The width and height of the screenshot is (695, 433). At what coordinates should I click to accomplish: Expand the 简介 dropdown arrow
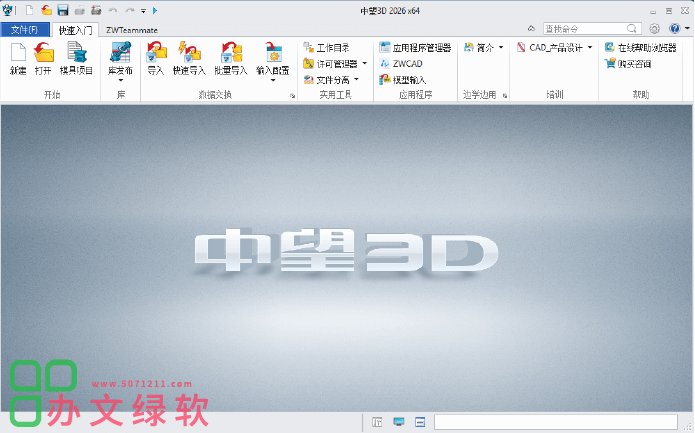(501, 47)
